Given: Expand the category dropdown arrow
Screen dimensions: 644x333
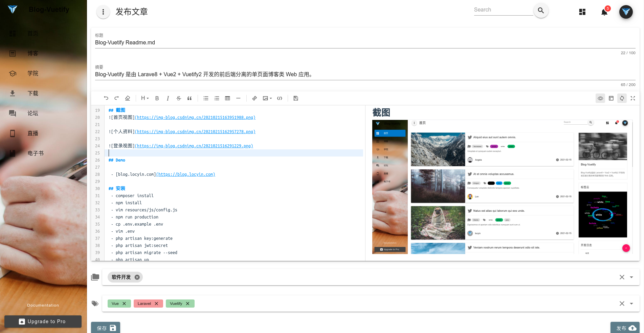Looking at the screenshot, I should 631,277.
